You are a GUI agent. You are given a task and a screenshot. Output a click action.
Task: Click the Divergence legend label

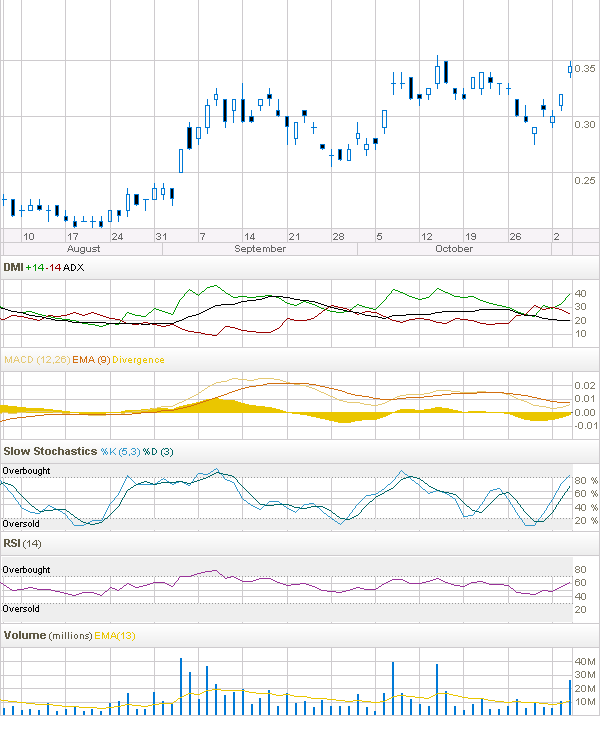138,359
